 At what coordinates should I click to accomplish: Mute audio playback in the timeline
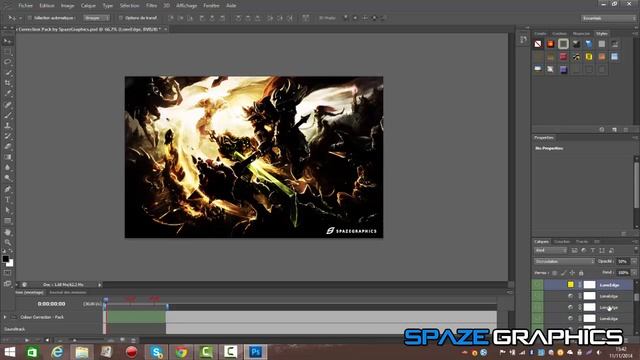coord(47,340)
